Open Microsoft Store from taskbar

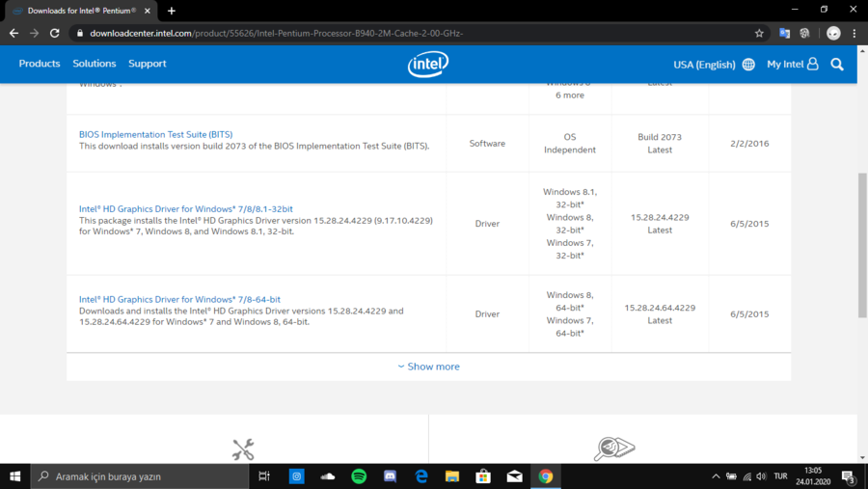483,476
